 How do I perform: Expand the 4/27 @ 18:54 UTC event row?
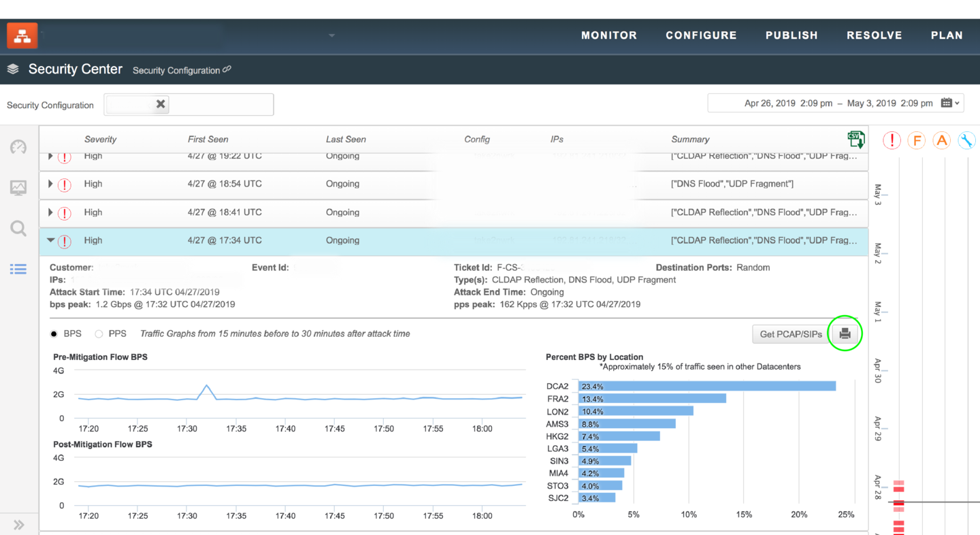point(50,184)
